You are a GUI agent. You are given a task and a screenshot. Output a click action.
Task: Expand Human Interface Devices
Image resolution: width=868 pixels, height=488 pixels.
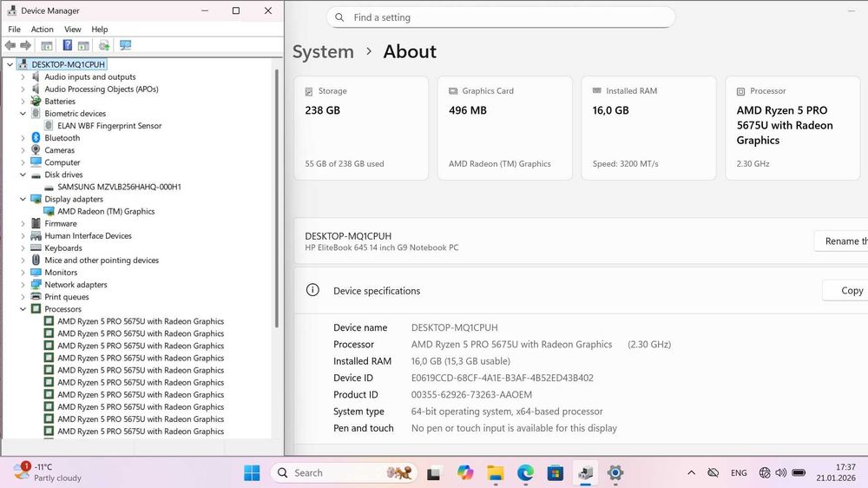pos(23,235)
